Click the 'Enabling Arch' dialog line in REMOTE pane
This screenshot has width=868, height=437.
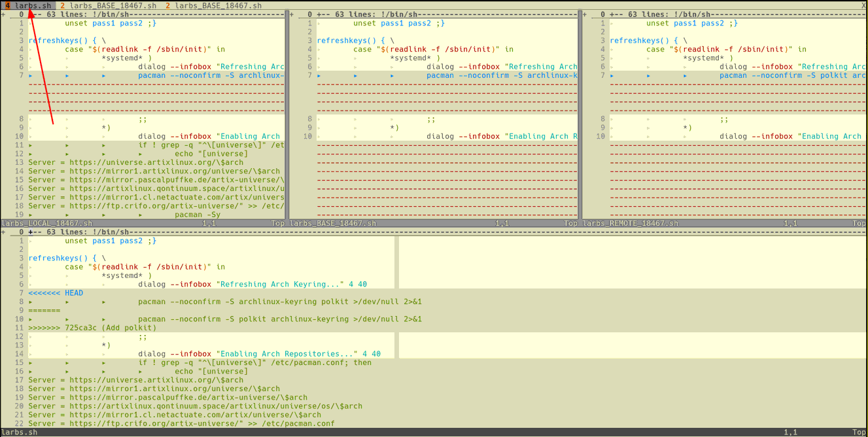[790, 137]
